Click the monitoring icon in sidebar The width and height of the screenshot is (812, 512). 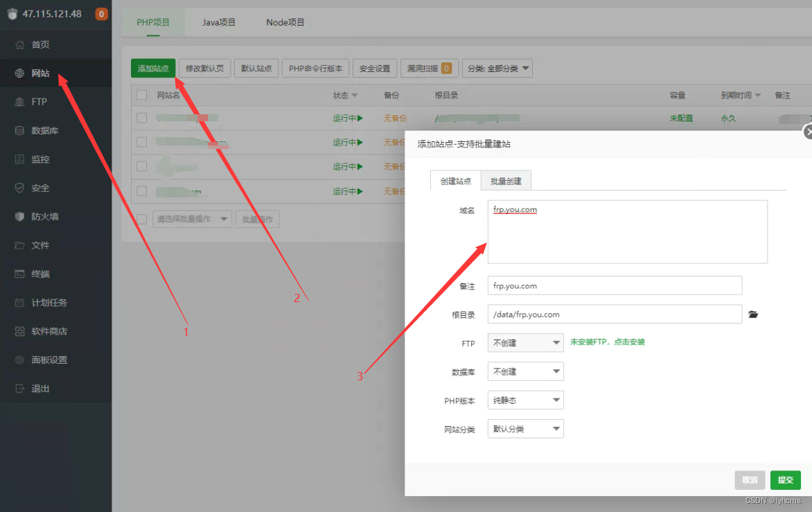(x=19, y=159)
